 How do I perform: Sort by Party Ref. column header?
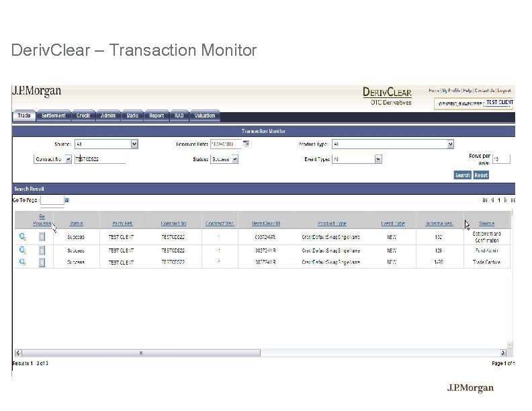point(122,224)
